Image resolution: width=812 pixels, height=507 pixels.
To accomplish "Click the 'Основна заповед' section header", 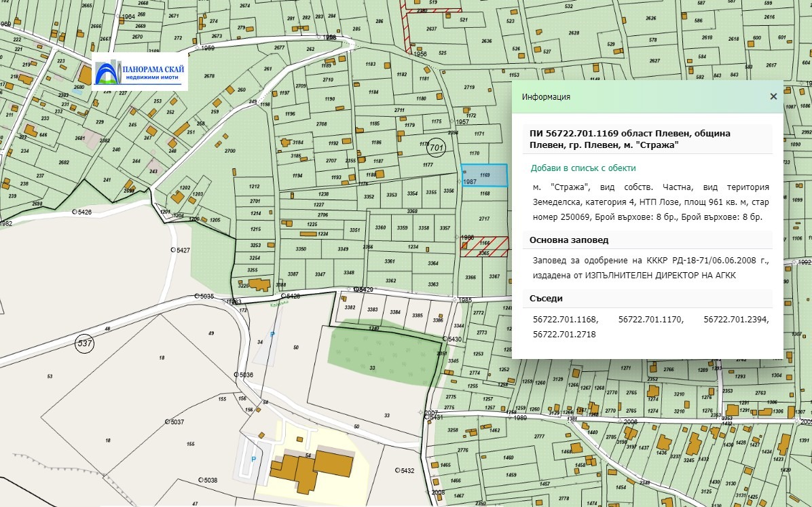I will (568, 240).
